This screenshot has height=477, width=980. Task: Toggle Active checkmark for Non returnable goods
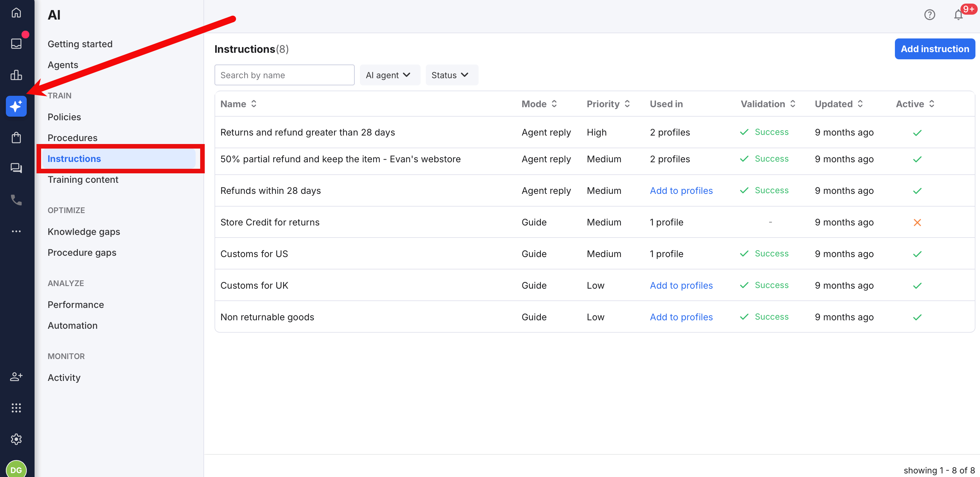(917, 317)
